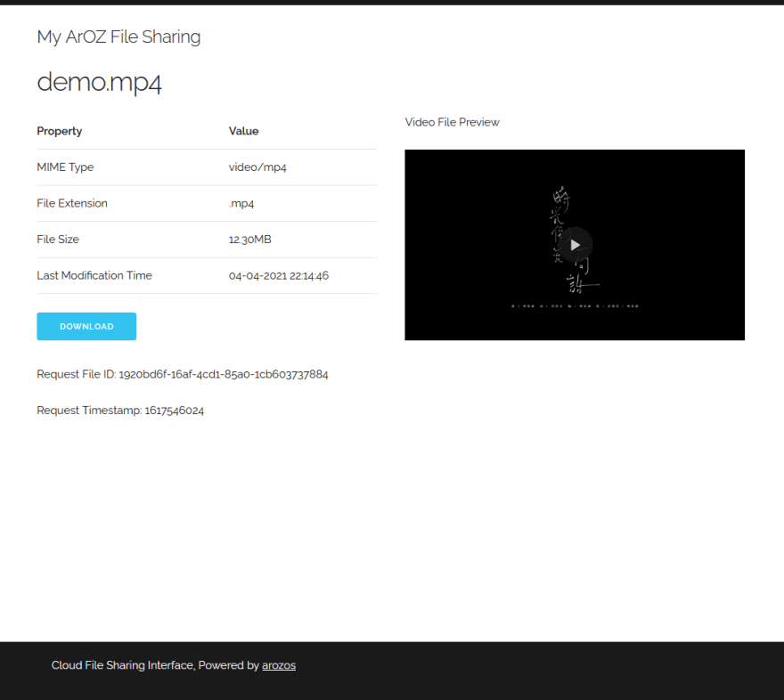Click the 'Property' column header
Image resolution: width=784 pixels, height=700 pixels.
click(x=60, y=131)
